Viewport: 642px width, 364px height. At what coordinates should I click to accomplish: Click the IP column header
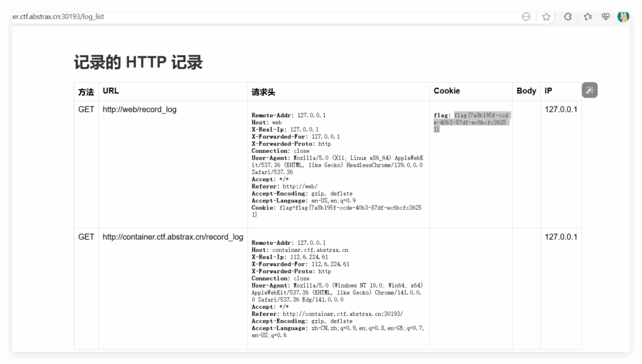pos(549,91)
